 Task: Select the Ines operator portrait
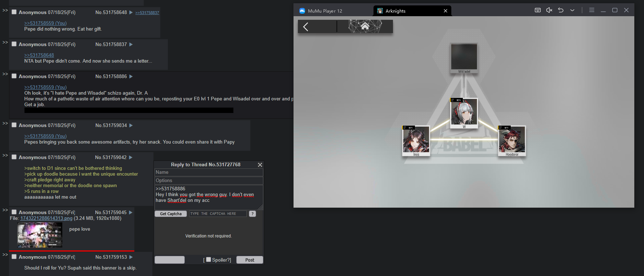tap(416, 141)
